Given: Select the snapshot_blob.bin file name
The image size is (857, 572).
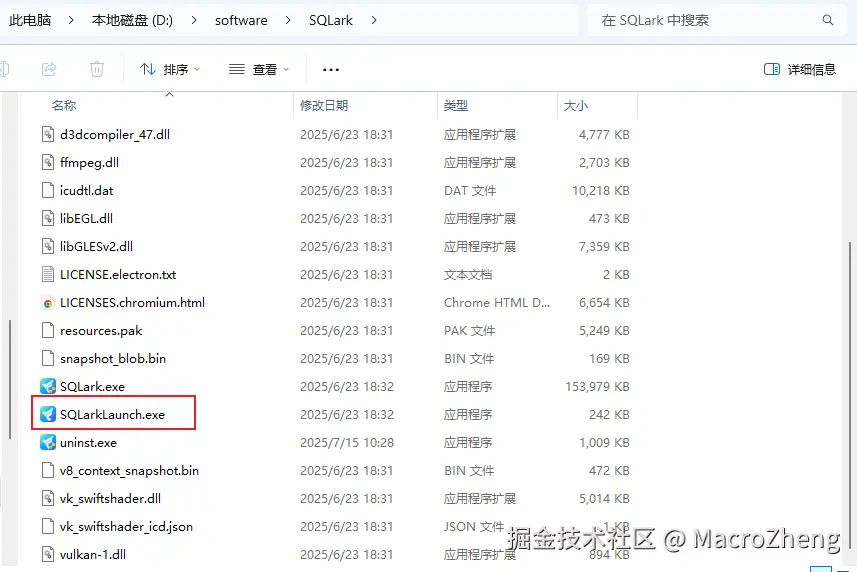Looking at the screenshot, I should tap(113, 358).
